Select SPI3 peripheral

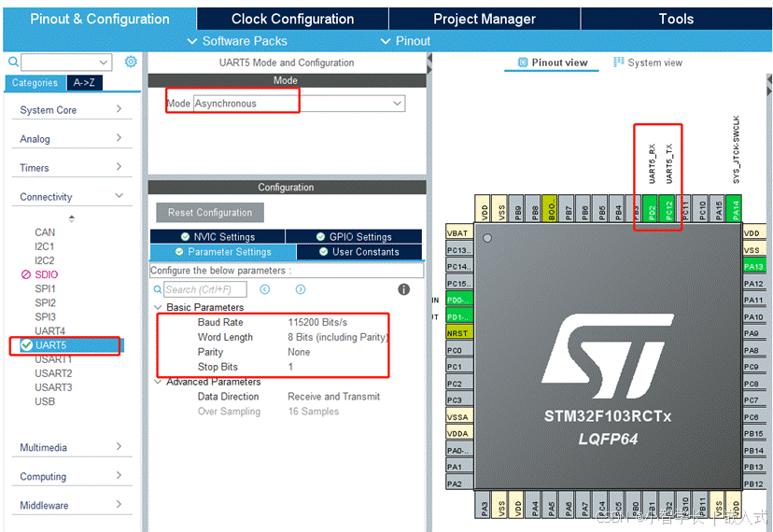pyautogui.click(x=45, y=317)
